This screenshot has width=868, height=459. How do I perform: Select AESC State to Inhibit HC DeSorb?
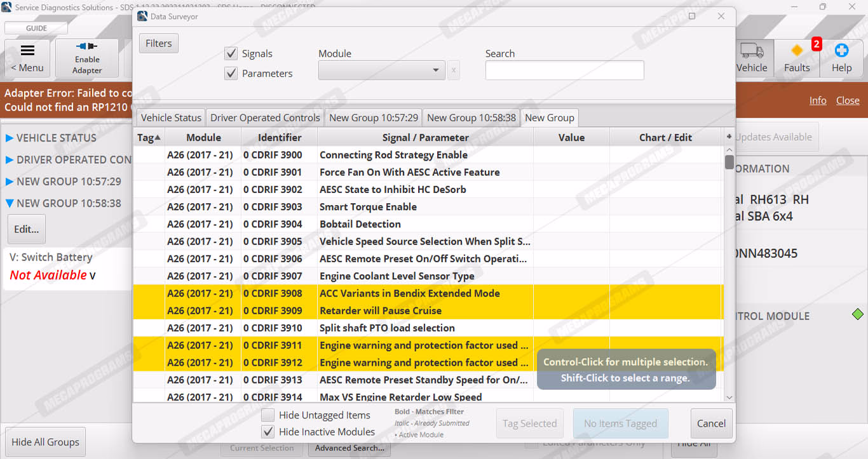428,189
